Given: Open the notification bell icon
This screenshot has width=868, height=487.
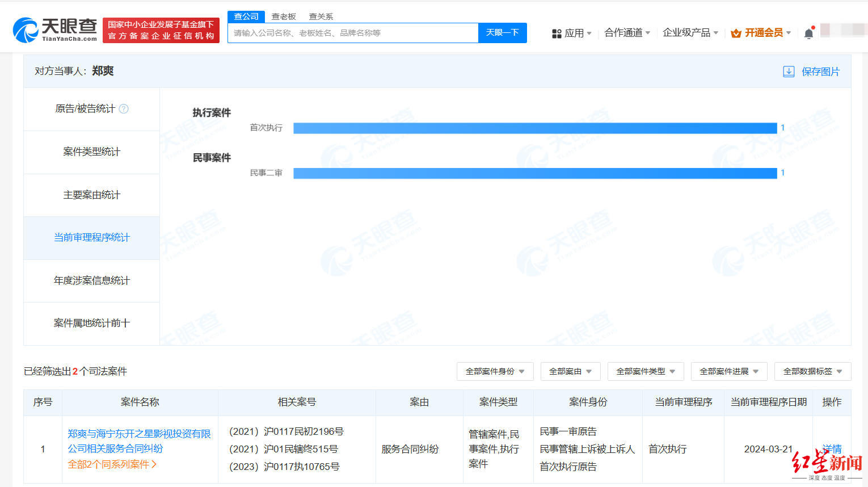Looking at the screenshot, I should [809, 33].
